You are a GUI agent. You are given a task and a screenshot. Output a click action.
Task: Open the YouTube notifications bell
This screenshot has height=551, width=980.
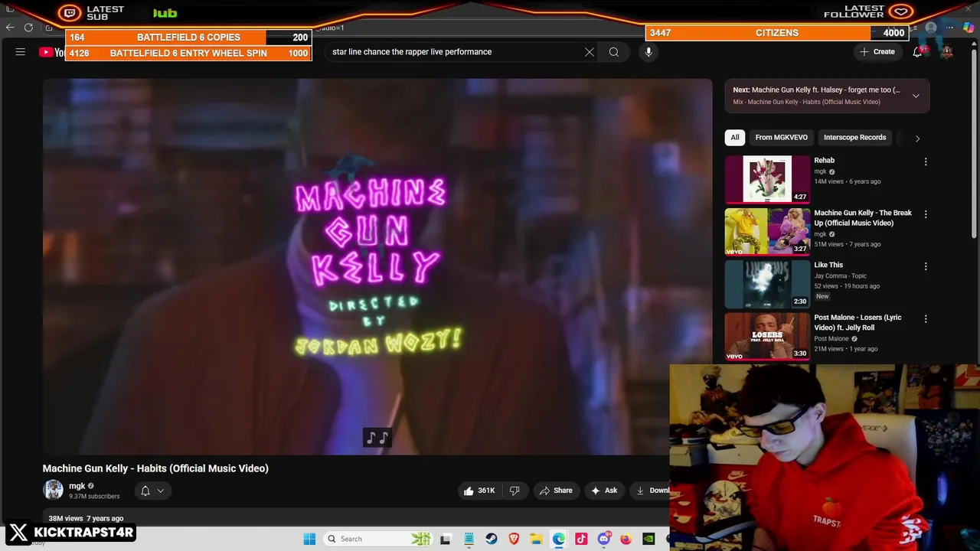coord(917,52)
